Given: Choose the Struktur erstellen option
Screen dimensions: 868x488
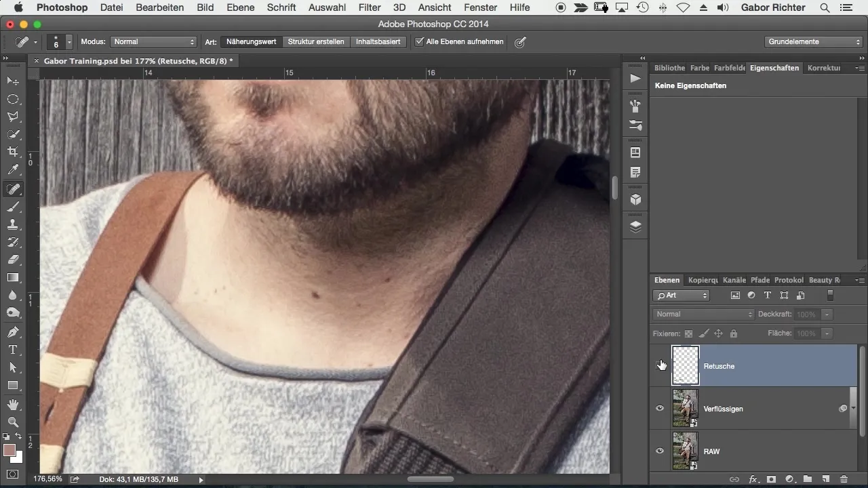Looking at the screenshot, I should [x=316, y=42].
